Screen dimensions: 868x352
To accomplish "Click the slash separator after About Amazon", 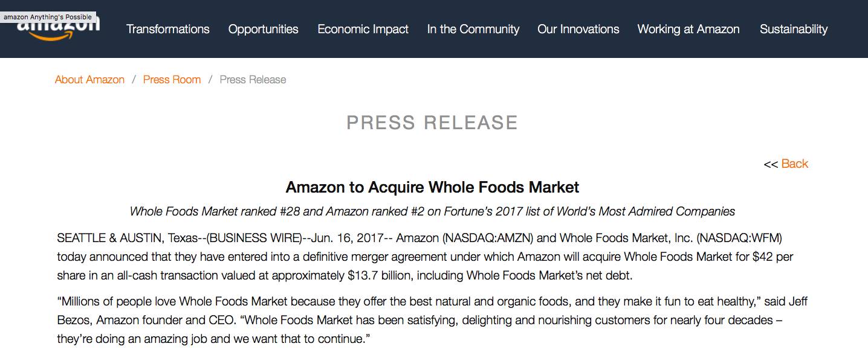I will click(x=134, y=80).
